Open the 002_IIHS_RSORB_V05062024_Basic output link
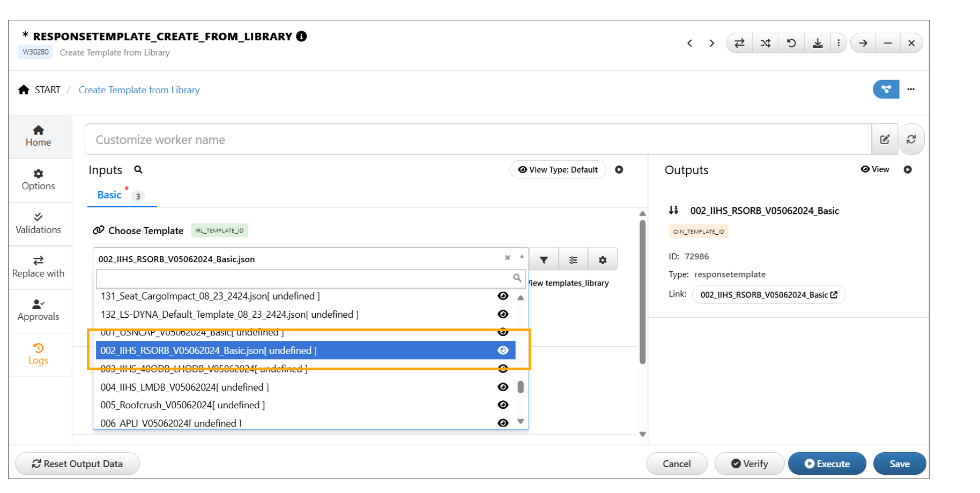 (x=768, y=295)
